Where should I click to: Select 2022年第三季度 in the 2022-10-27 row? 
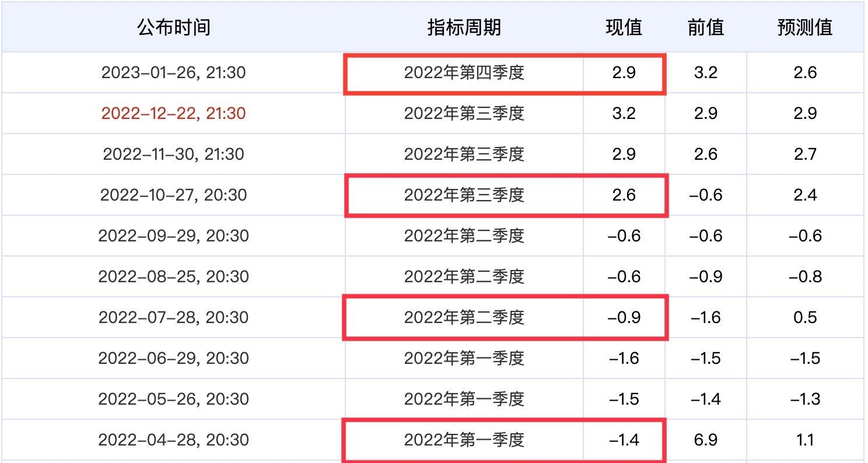pyautogui.click(x=464, y=195)
